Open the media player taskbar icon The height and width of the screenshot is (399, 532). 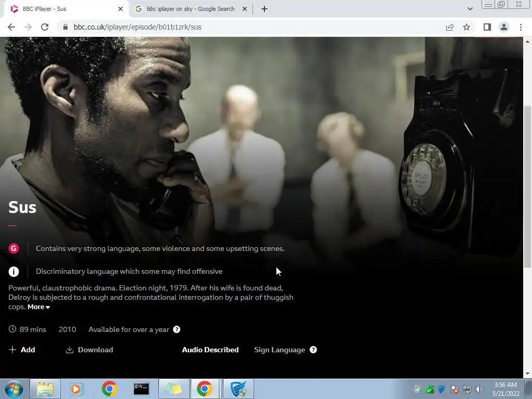(x=77, y=389)
